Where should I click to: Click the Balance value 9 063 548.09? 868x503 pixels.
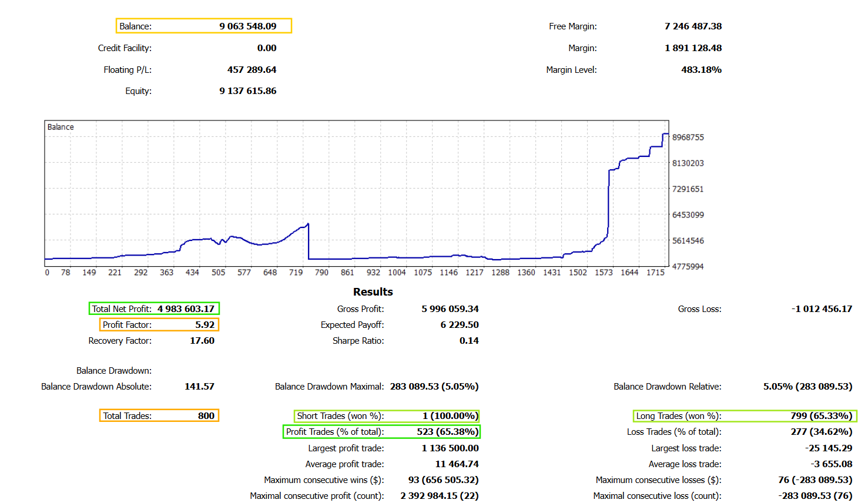click(247, 26)
